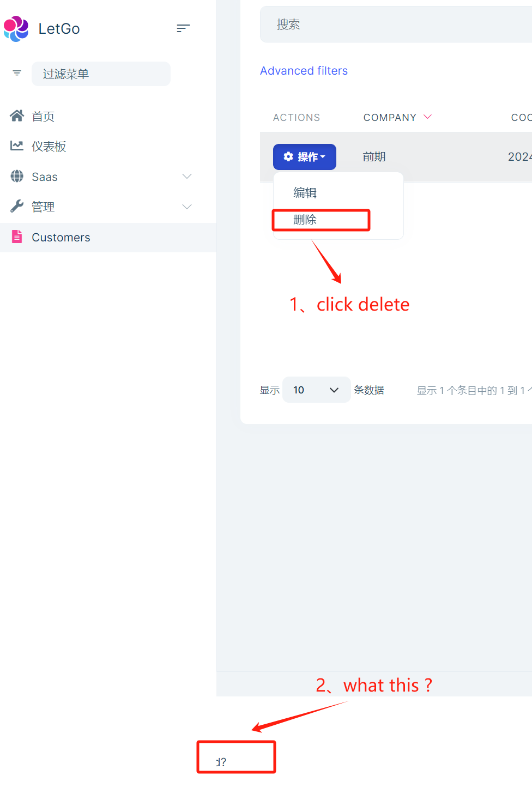Image resolution: width=532 pixels, height=788 pixels.
Task: Click the filter icon beside 过滤菜单
Action: point(17,73)
